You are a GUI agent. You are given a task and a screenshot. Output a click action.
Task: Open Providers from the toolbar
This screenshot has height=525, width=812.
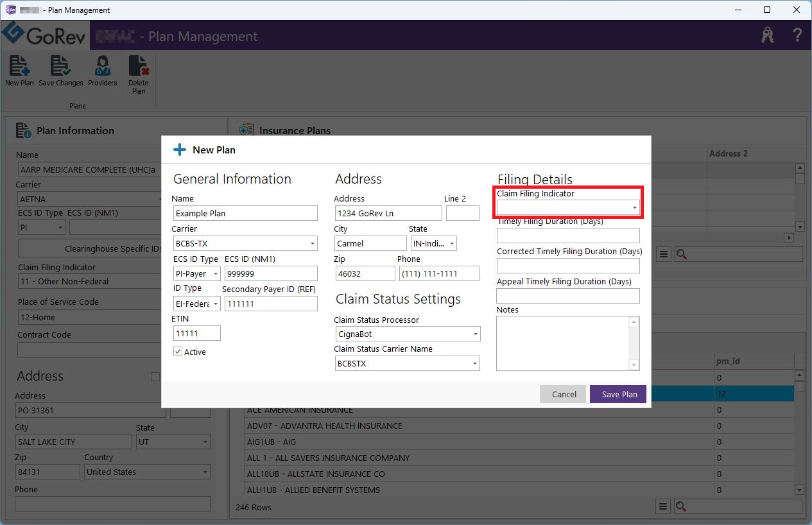tap(103, 66)
